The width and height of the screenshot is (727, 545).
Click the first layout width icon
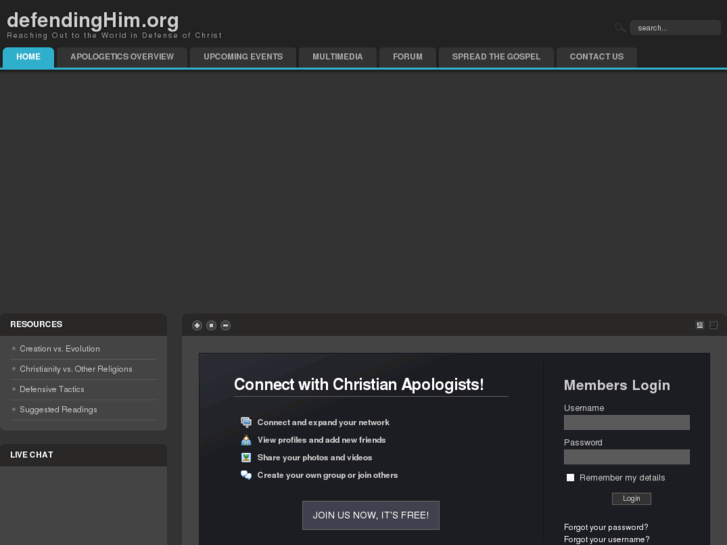coord(700,325)
